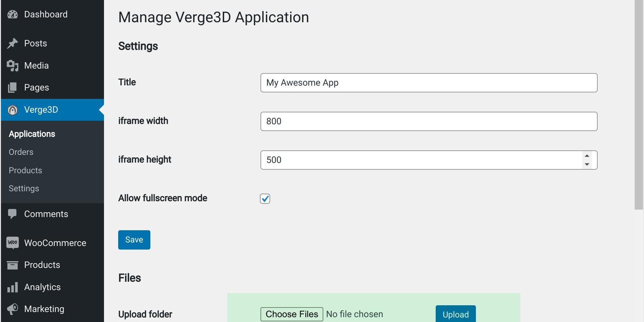Open Analytics via the bar chart icon

[x=13, y=287]
